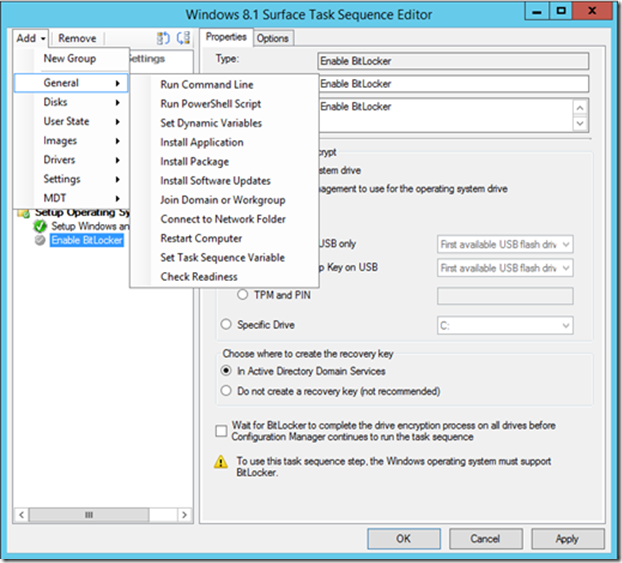This screenshot has width=622, height=563.
Task: Choose Install Application
Action: pyautogui.click(x=224, y=142)
